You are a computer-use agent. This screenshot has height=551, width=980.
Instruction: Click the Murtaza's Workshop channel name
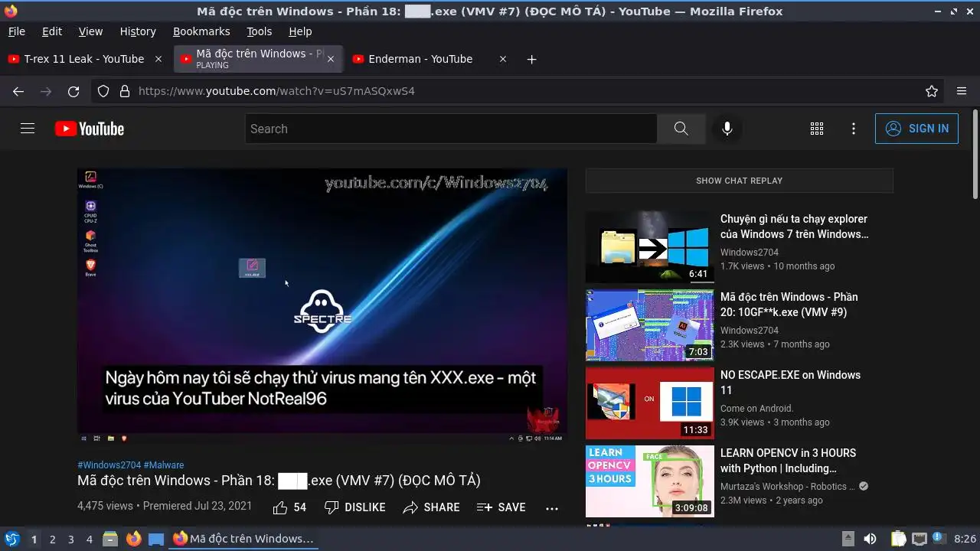788,487
